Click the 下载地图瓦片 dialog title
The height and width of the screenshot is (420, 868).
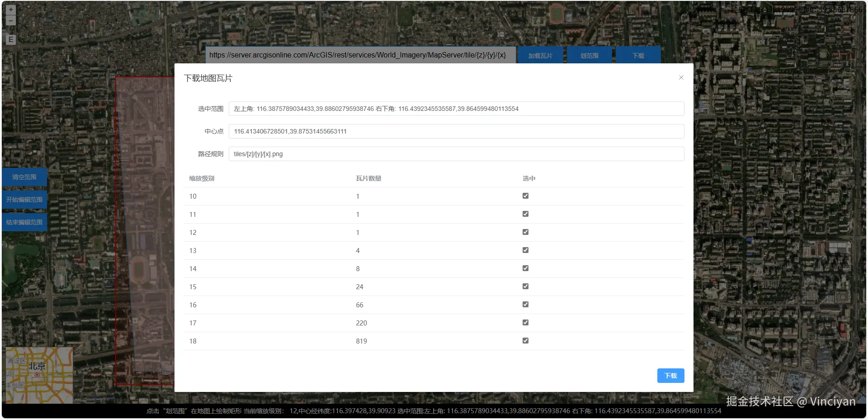[x=208, y=78]
